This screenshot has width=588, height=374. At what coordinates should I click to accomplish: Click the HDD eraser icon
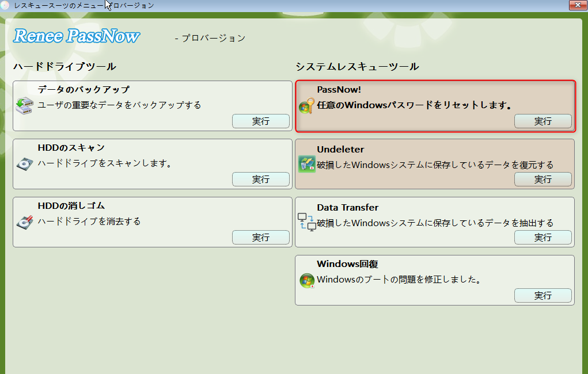click(25, 222)
